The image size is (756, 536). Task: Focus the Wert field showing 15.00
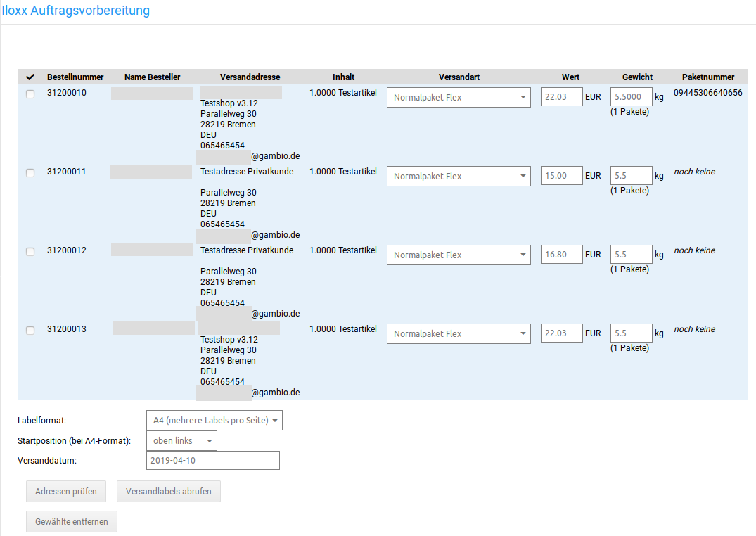pos(561,176)
